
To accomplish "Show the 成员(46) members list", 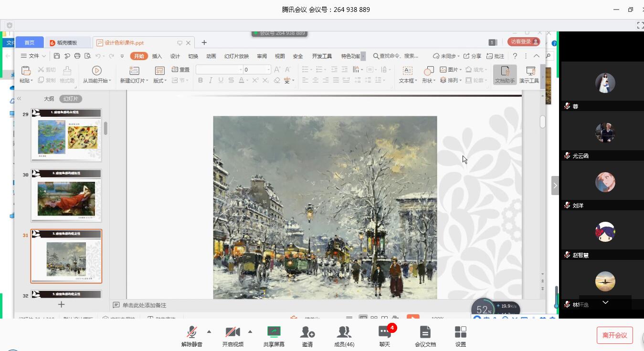I will [x=344, y=336].
